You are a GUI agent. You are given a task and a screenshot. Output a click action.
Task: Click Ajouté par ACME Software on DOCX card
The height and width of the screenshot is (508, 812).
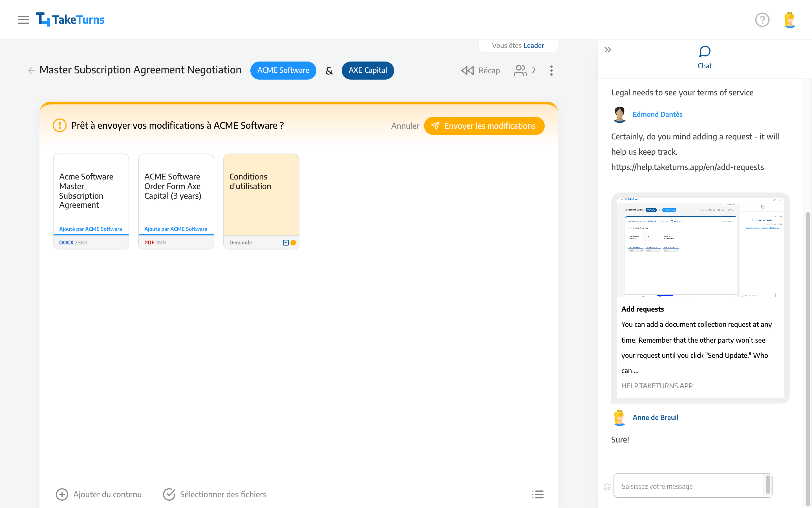[91, 229]
